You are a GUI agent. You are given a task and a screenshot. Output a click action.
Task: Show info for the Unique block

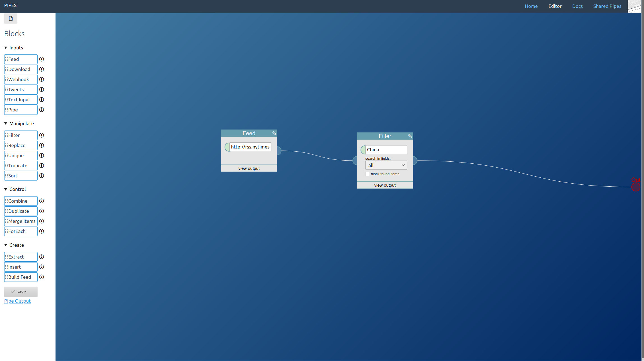(x=41, y=156)
